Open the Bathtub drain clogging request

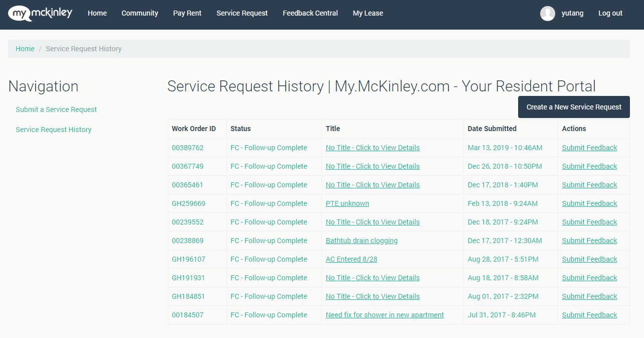(x=362, y=241)
